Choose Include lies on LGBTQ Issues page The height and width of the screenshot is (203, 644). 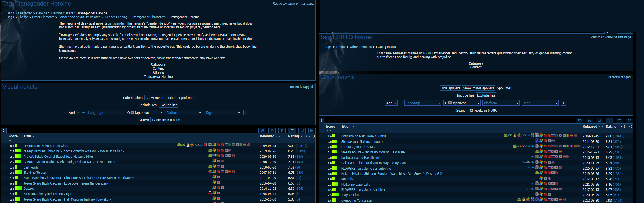pyautogui.click(x=465, y=95)
